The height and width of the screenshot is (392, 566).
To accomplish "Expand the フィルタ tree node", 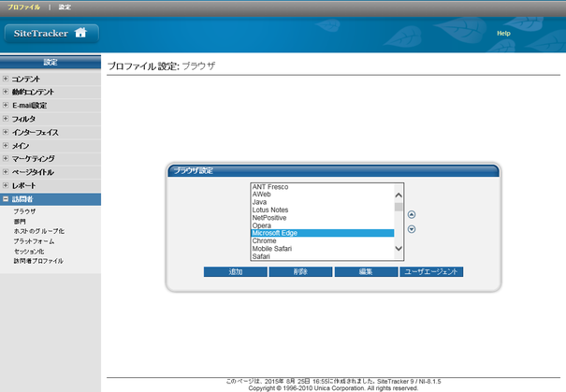I will point(6,119).
